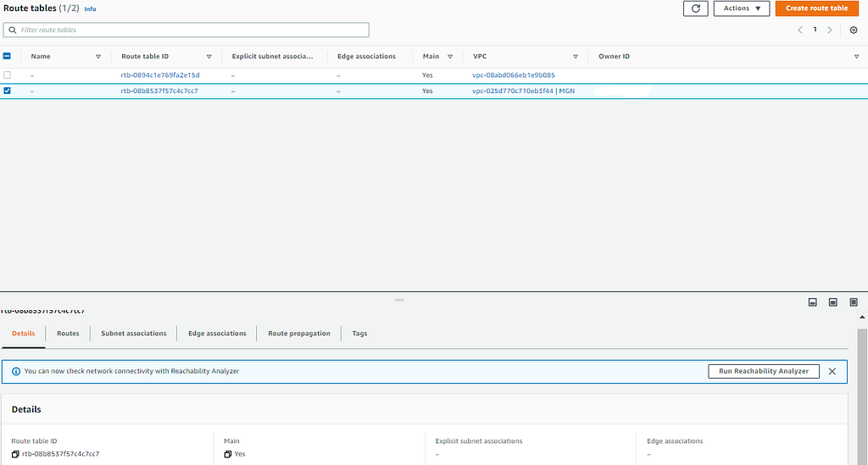Open the Tags tab
This screenshot has height=465, width=868.
[359, 334]
